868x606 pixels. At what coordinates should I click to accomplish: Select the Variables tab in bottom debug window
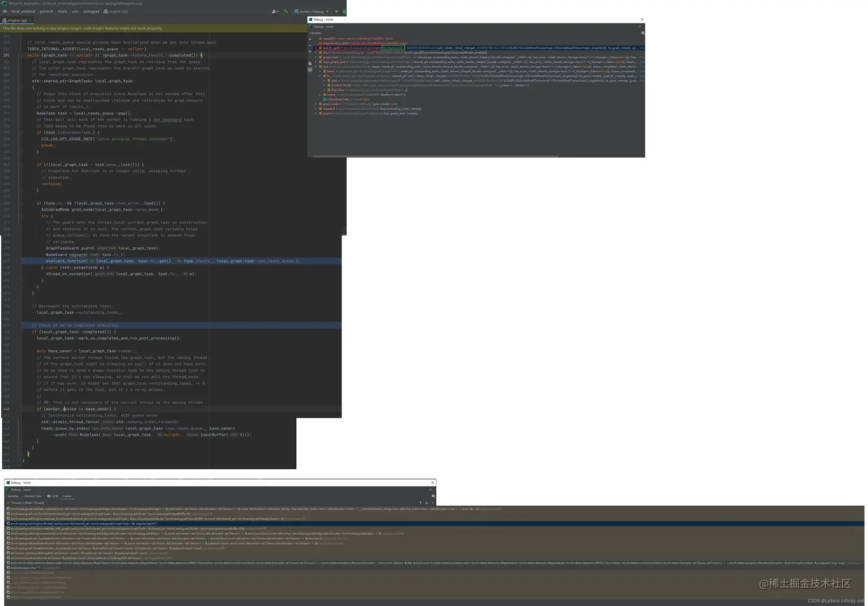click(13, 496)
